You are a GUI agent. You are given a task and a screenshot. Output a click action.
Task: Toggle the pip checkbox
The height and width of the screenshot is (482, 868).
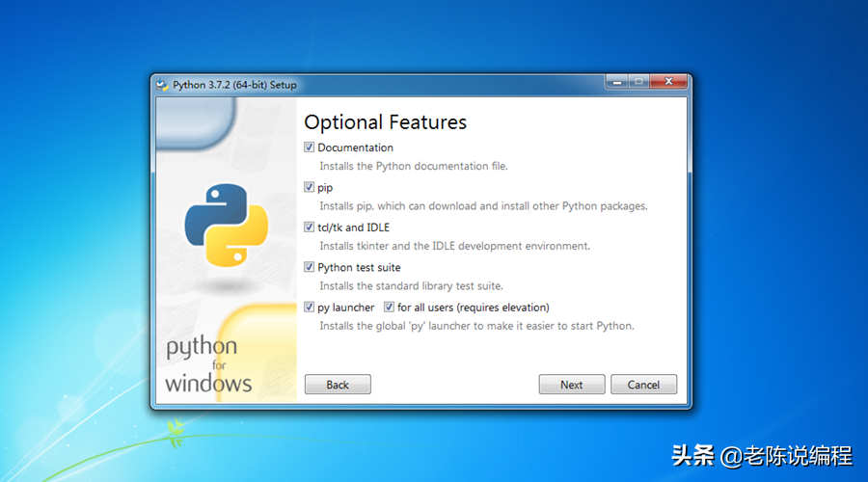(x=309, y=187)
